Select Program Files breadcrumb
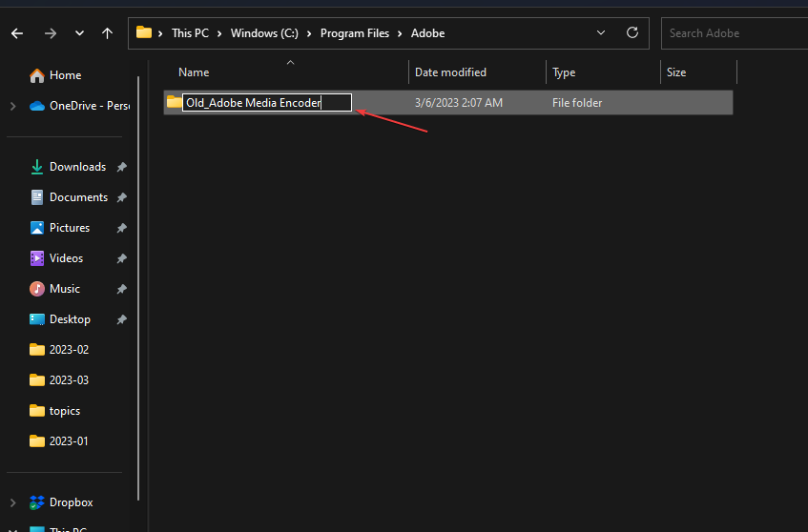 click(x=355, y=33)
